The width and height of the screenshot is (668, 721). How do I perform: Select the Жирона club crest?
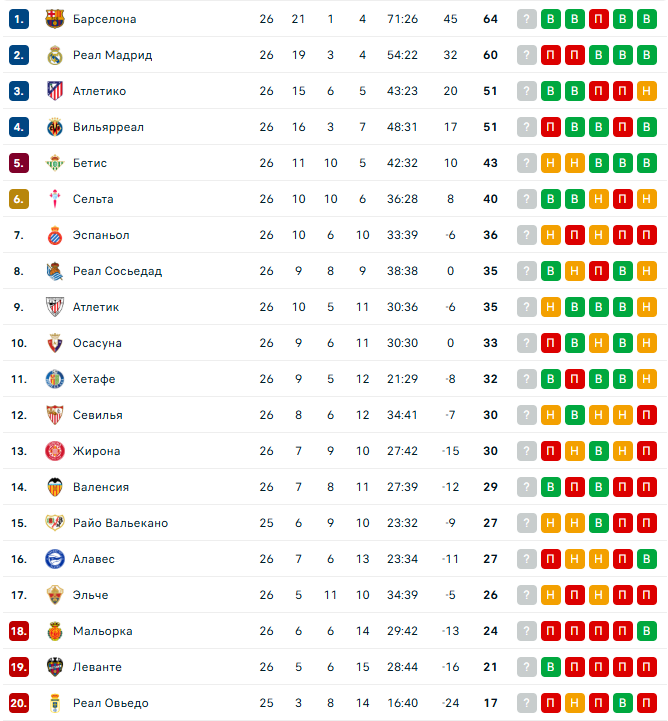tap(55, 451)
